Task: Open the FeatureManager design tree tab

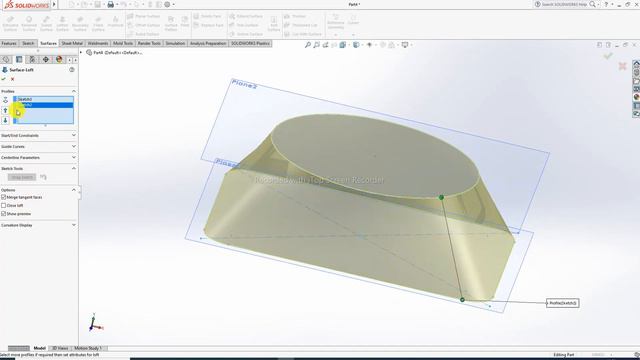Action: (x=6, y=60)
